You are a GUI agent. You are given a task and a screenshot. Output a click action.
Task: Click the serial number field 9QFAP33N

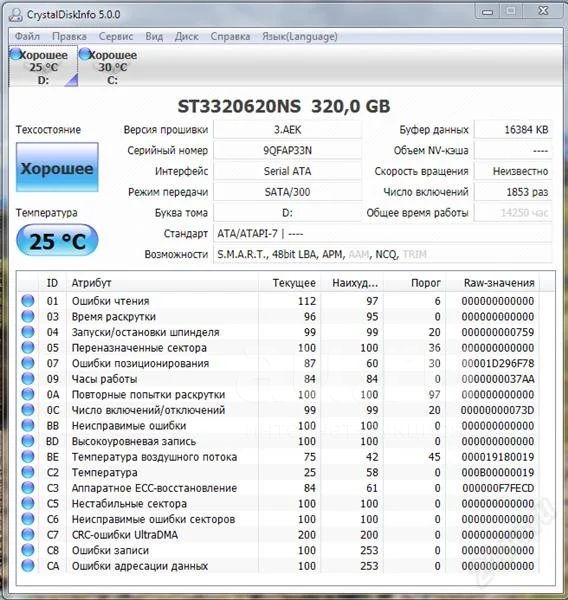pyautogui.click(x=287, y=150)
